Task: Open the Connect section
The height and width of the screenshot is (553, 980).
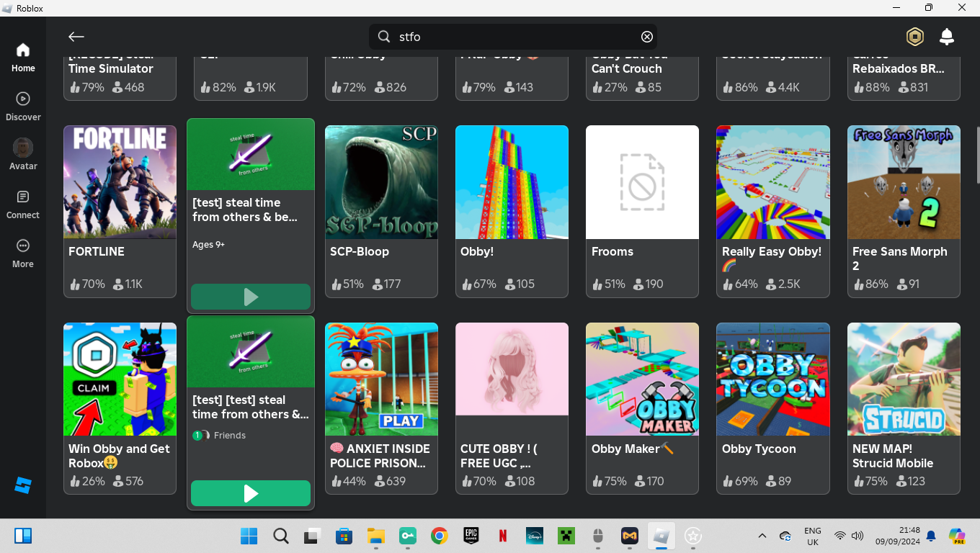Action: [23, 204]
